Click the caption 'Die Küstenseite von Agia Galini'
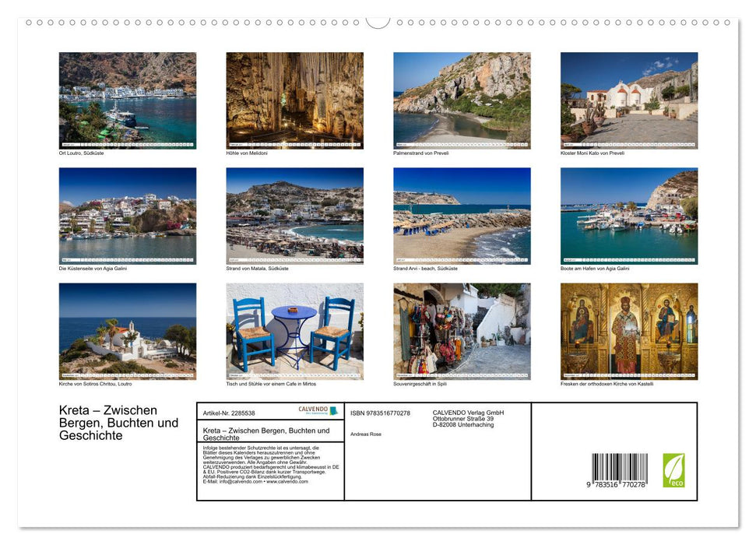 click(93, 269)
